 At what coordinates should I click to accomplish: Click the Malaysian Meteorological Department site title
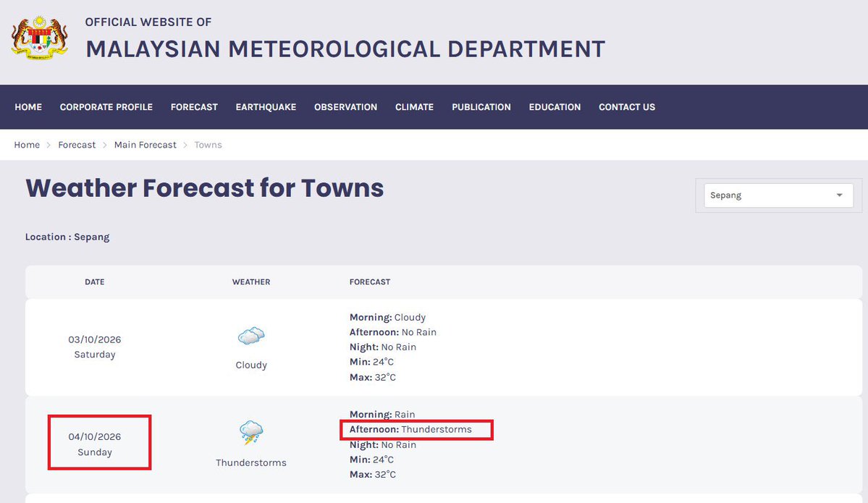click(x=345, y=48)
